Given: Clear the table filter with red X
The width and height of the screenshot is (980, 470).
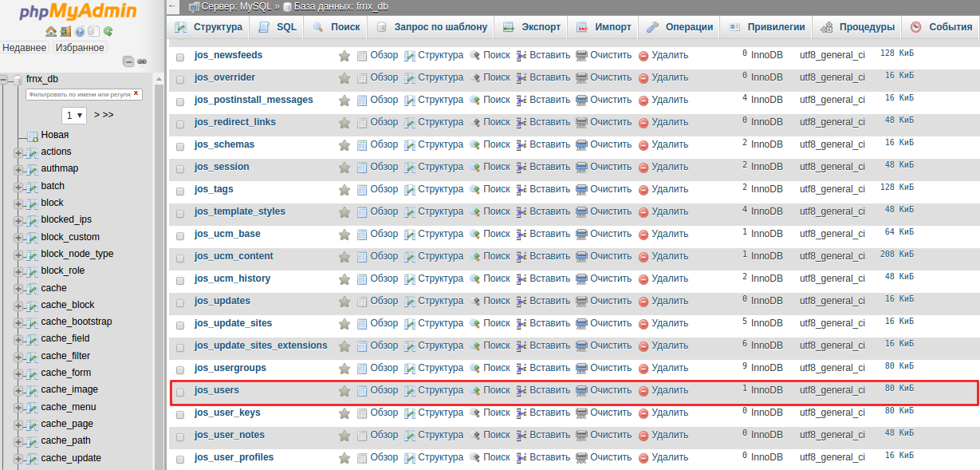Looking at the screenshot, I should click(136, 93).
